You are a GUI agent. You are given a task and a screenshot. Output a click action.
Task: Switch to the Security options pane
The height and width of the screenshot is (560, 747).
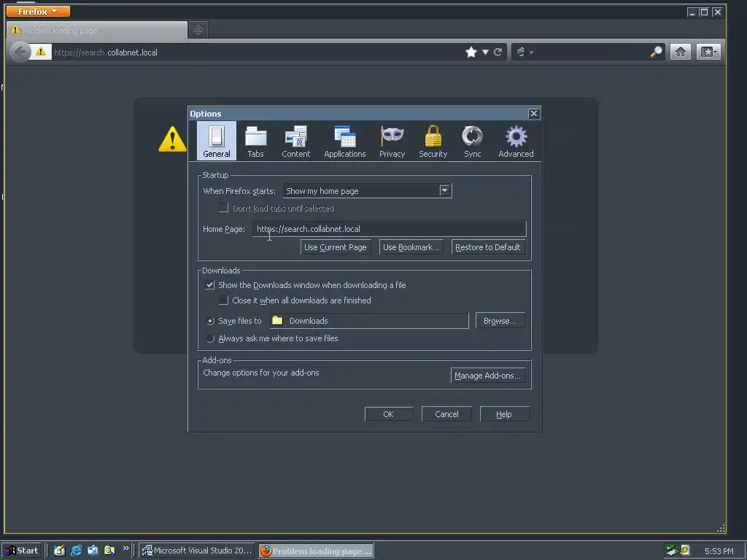433,141
